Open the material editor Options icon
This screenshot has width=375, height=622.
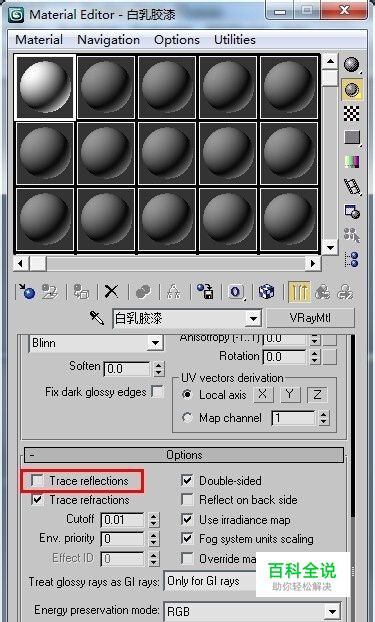[x=352, y=211]
